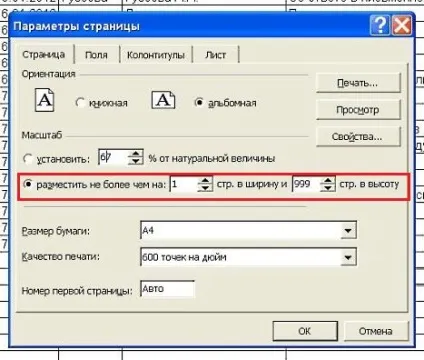
Task: Open the Поля tab
Action: 96,55
